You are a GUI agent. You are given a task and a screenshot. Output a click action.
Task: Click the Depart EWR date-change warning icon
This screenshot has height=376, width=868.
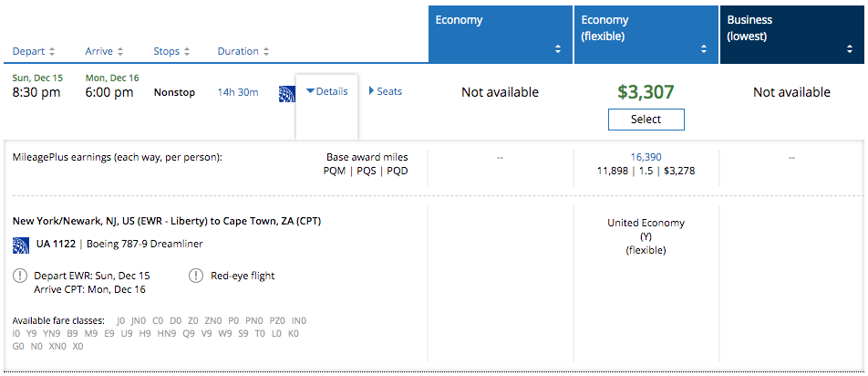point(20,276)
